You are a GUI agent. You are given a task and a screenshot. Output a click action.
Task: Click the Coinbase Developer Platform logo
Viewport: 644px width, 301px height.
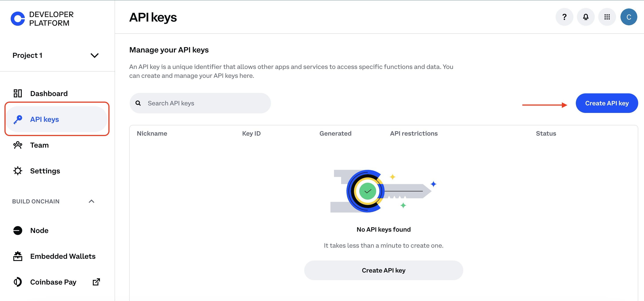(x=42, y=19)
